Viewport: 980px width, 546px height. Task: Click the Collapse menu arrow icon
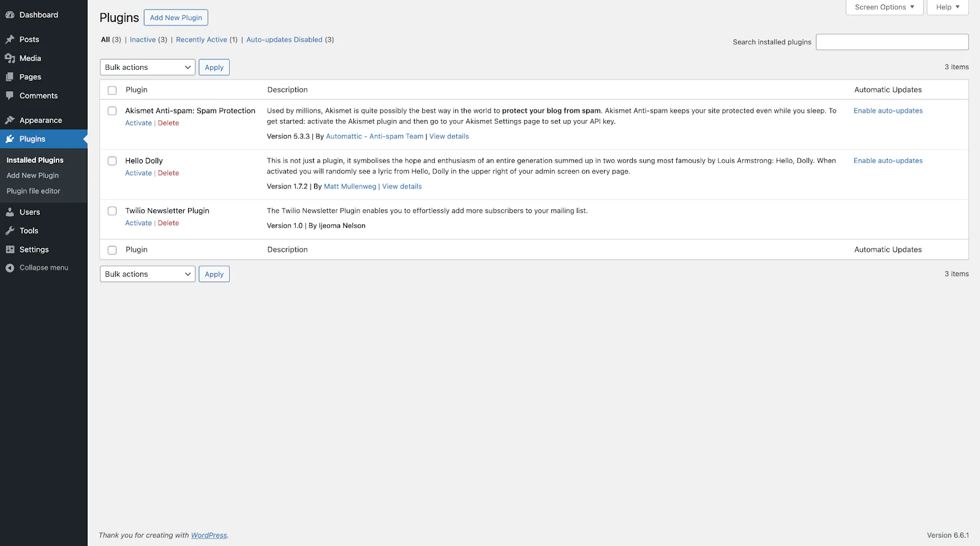coord(10,267)
